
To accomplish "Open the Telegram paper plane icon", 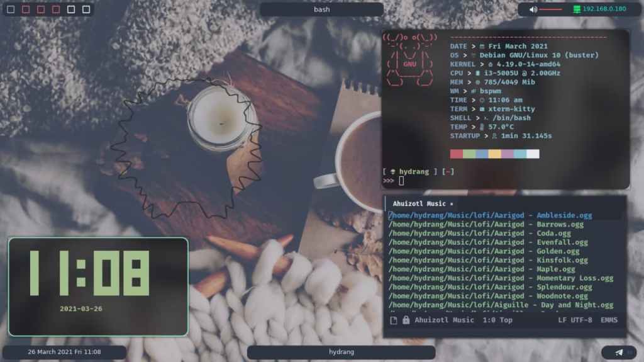I will click(x=619, y=353).
